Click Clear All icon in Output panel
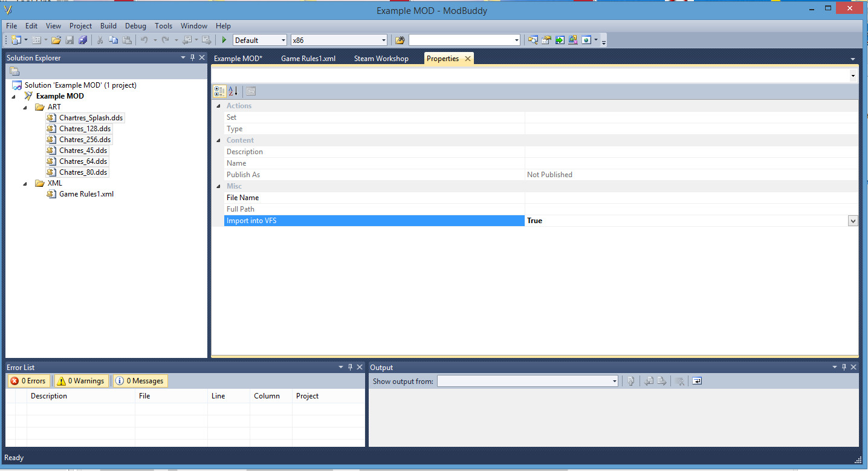 click(x=679, y=381)
